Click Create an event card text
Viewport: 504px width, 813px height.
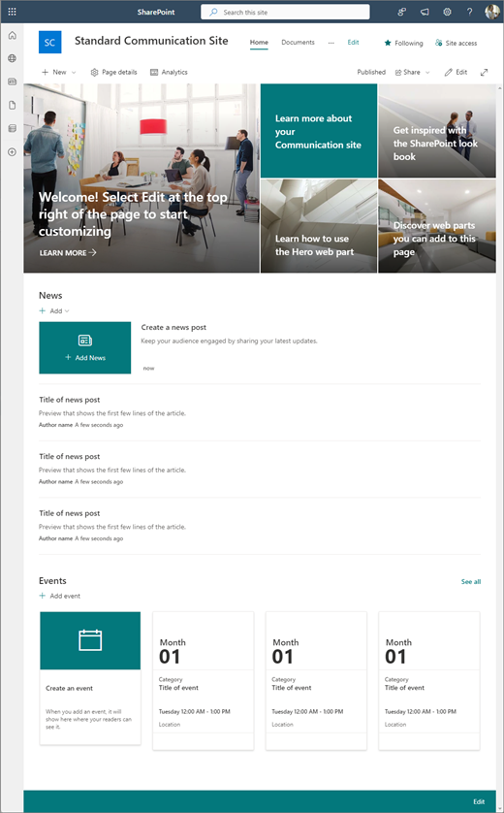pos(70,688)
